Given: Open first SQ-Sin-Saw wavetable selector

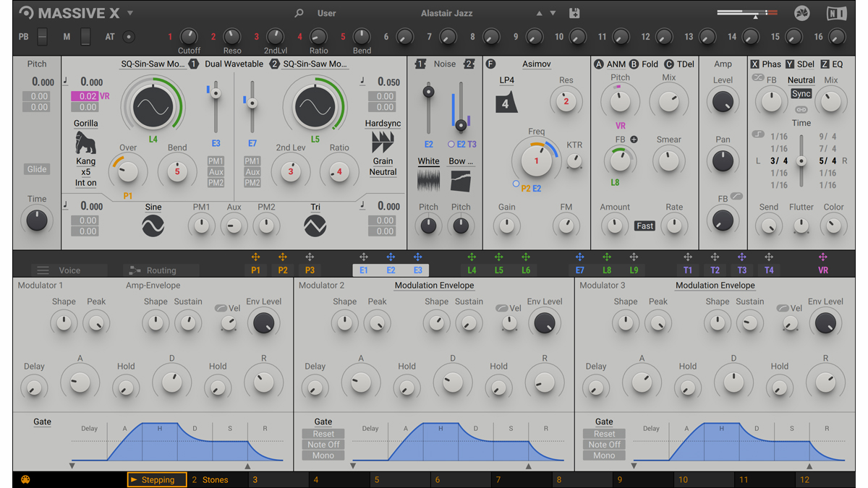Looking at the screenshot, I should click(x=153, y=64).
